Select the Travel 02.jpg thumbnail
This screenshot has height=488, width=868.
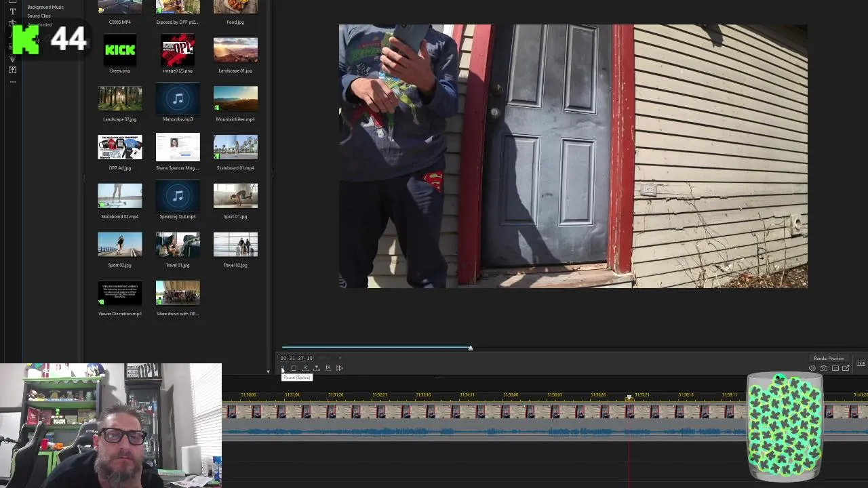pos(235,245)
